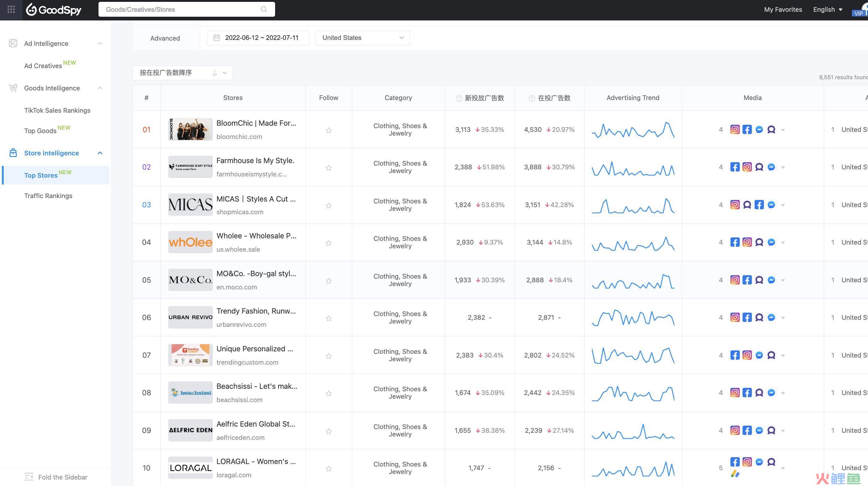Click the Facebook icon for LORAGAL
This screenshot has height=486, width=868.
734,462
